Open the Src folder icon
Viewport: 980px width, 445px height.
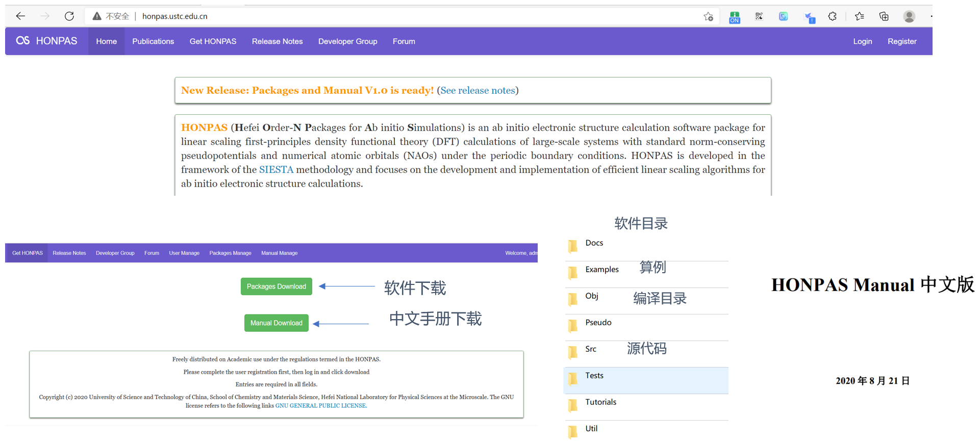tap(573, 352)
